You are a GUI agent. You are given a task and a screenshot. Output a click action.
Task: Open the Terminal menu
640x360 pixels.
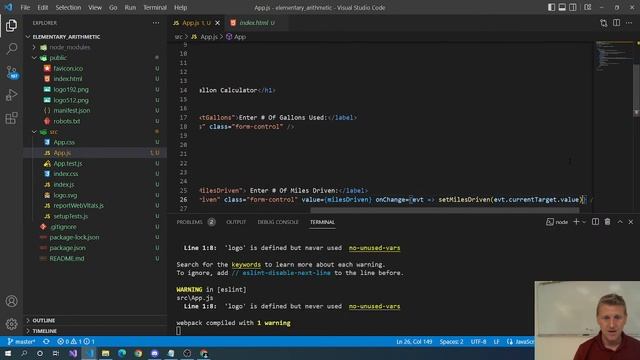point(155,7)
